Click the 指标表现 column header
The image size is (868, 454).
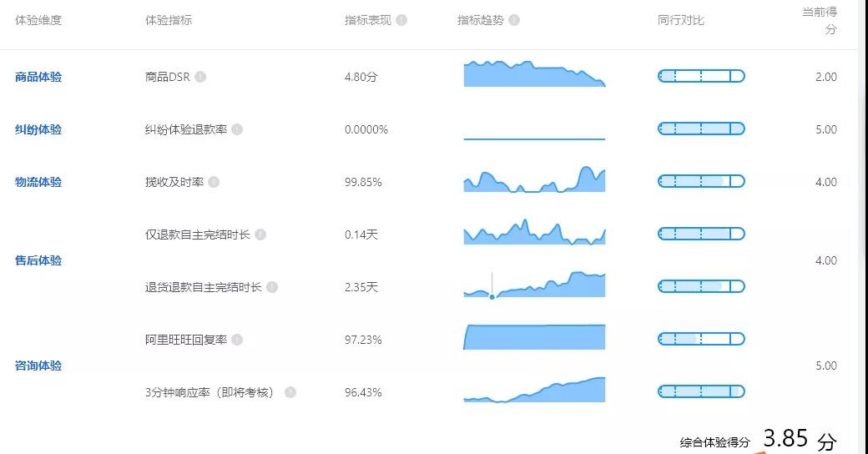(x=367, y=21)
